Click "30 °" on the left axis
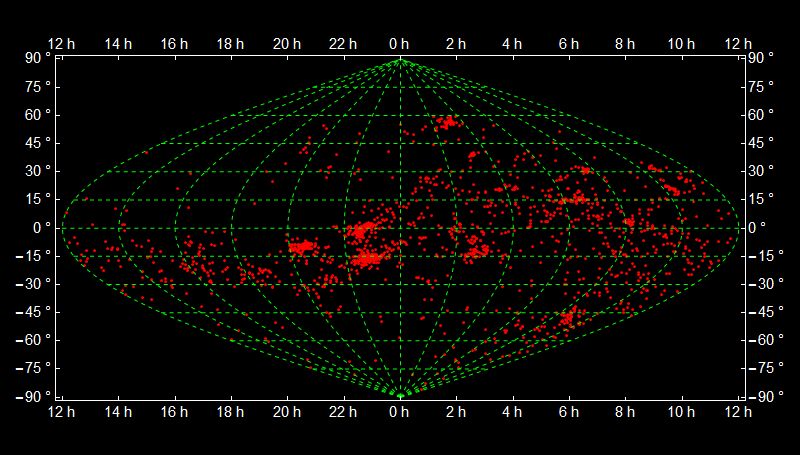The image size is (800, 455). [38, 171]
